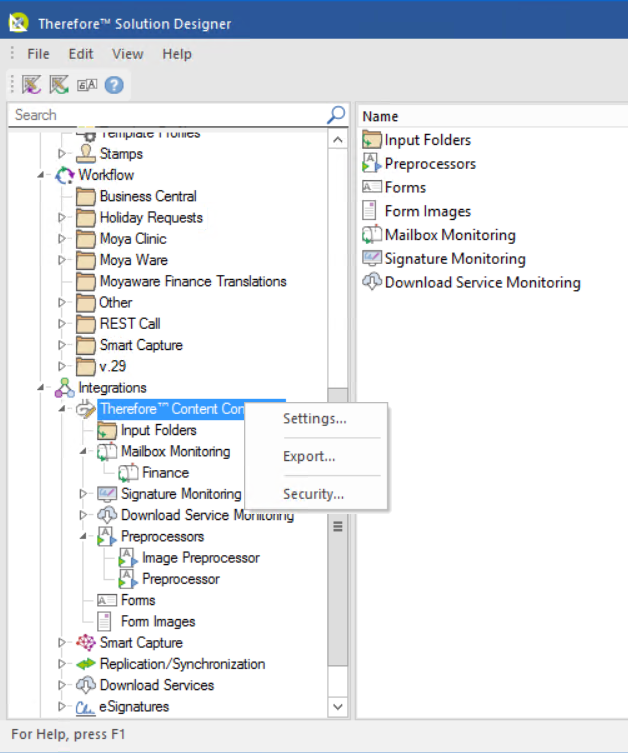
Task: Click the Content Connector icon in the tree
Action: click(86, 409)
